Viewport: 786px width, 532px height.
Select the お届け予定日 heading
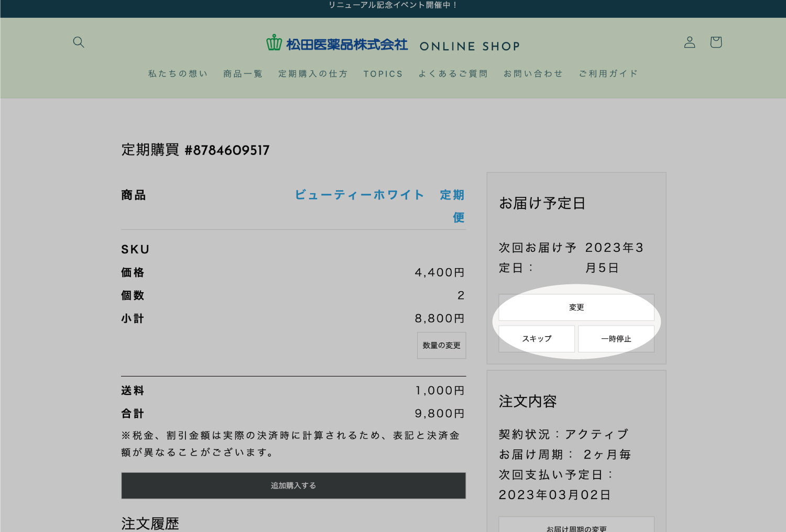click(x=542, y=203)
